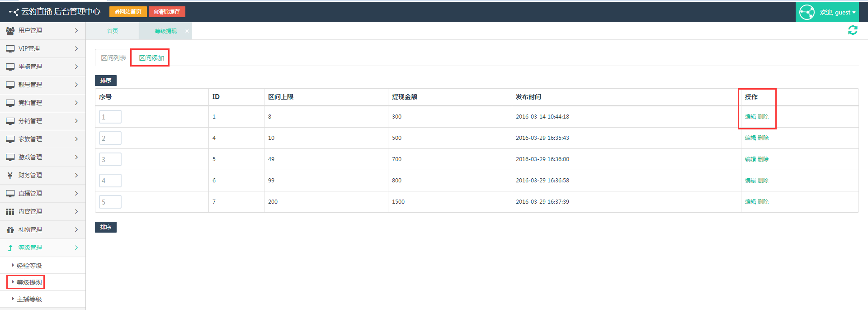This screenshot has height=310, width=868.
Task: Click the 竞拍管理 monitor icon
Action: 10,103
